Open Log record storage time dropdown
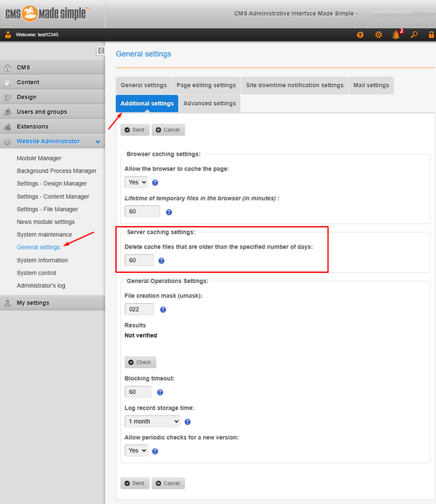This screenshot has width=436, height=504. 152,422
